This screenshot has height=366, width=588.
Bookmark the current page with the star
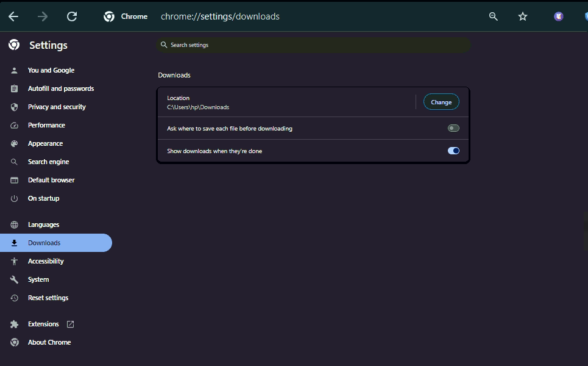(x=523, y=16)
